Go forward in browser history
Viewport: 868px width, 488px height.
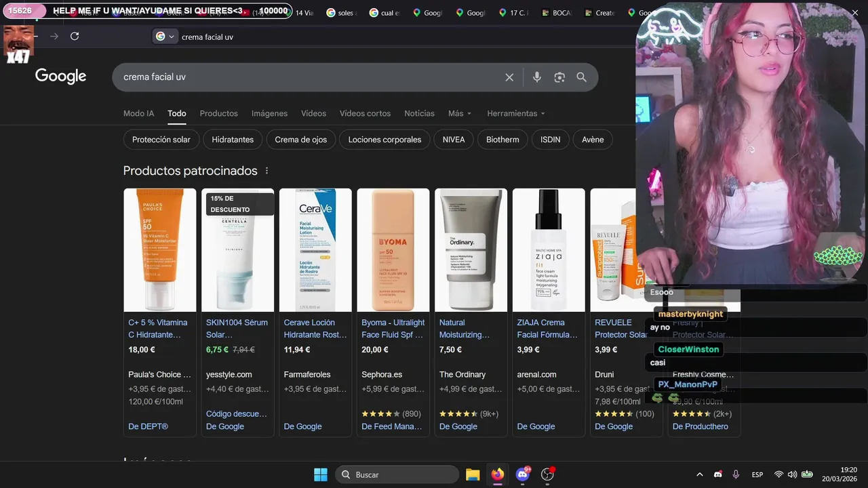(54, 37)
